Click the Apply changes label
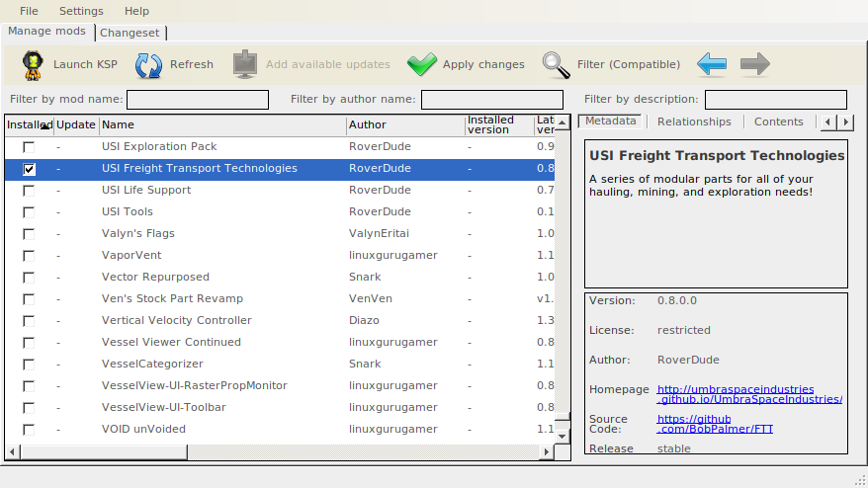The image size is (868, 488). 483,64
